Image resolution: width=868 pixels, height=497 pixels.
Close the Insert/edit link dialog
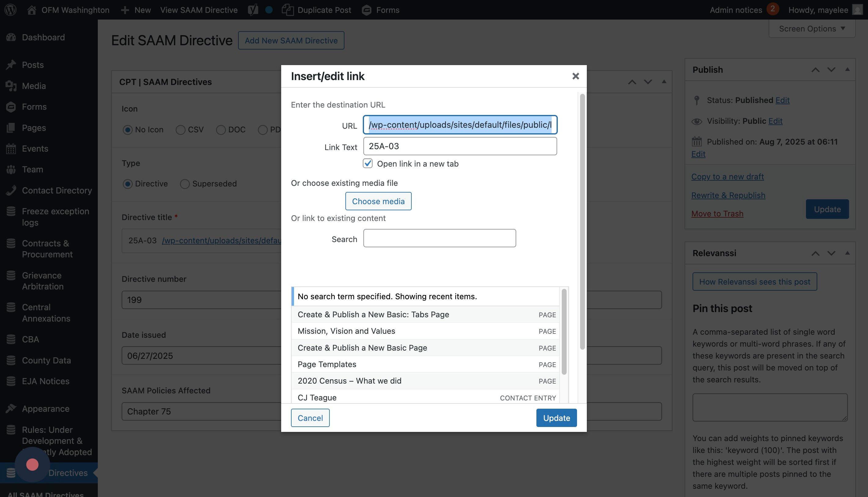click(x=576, y=76)
